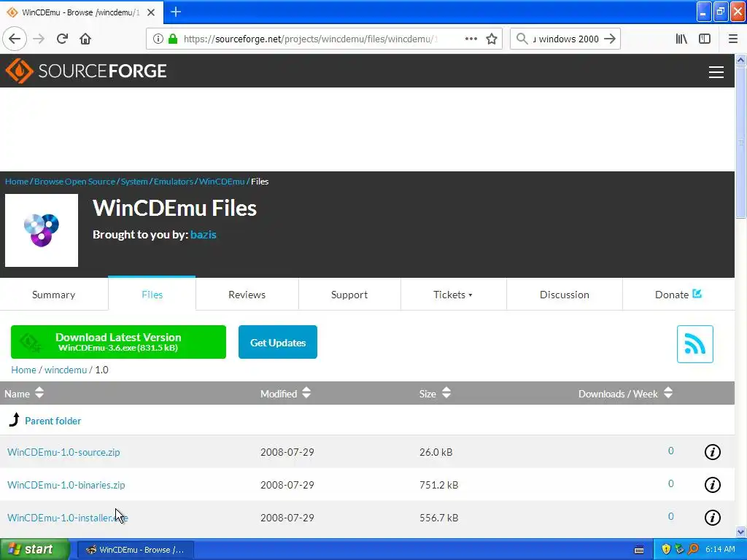Image resolution: width=747 pixels, height=560 pixels.
Task: Open the SourceForge site hamburger menu
Action: (716, 72)
